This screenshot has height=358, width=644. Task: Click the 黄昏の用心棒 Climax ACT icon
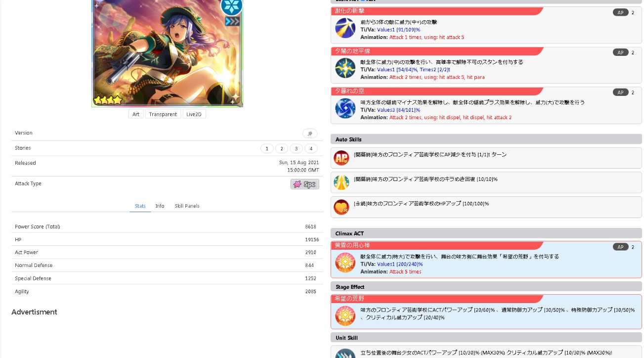(x=345, y=263)
